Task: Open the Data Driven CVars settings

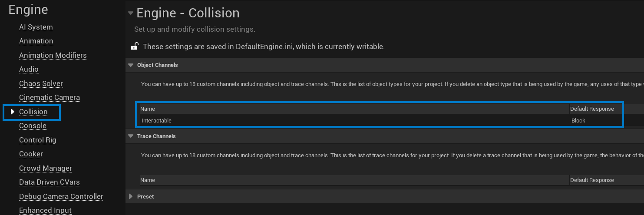Action: point(50,182)
